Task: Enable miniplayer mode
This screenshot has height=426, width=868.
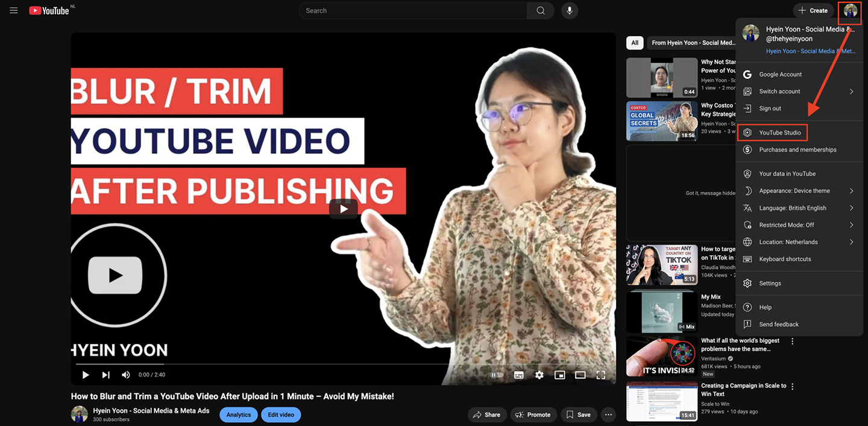Action: 559,375
